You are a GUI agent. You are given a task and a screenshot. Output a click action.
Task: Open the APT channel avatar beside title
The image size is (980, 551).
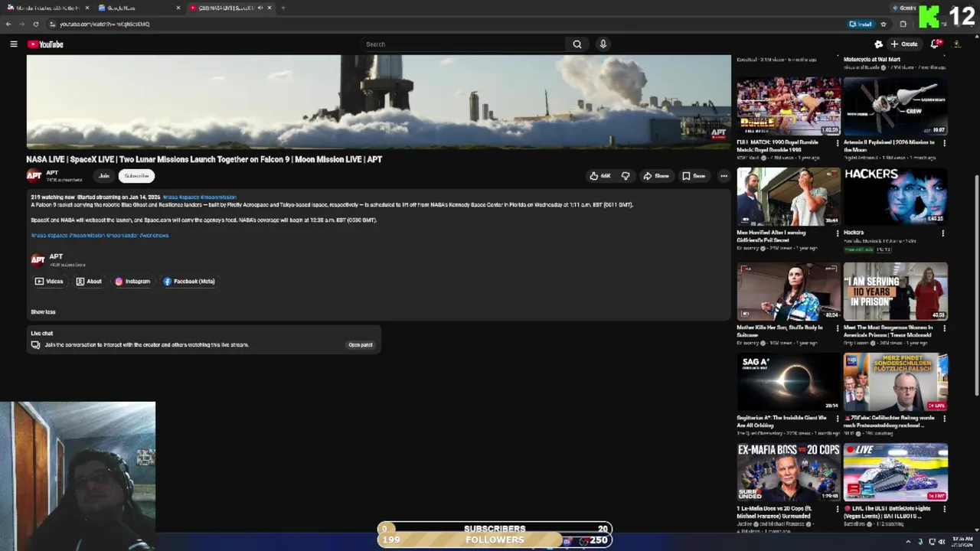click(x=34, y=176)
